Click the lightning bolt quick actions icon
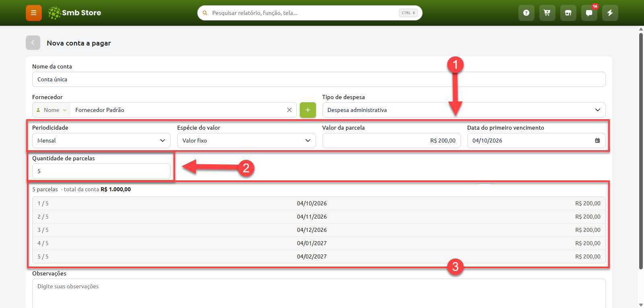The image size is (644, 308). 610,13
